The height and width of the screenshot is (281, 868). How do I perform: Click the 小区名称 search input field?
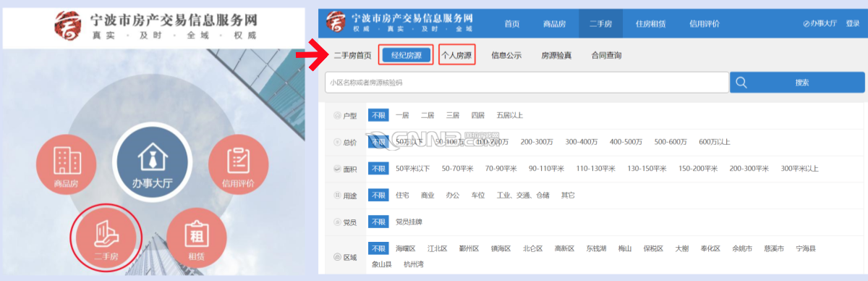click(x=527, y=83)
